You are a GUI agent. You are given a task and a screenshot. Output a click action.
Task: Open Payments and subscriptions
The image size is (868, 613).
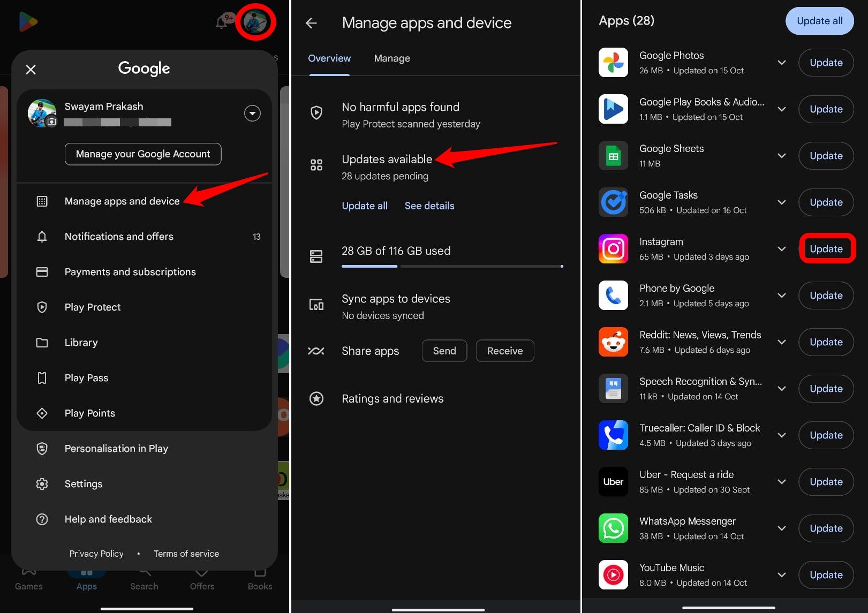(145, 272)
